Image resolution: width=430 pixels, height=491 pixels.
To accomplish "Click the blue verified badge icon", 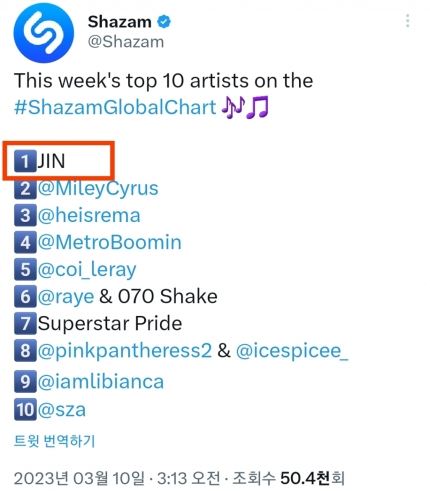I will click(x=164, y=22).
